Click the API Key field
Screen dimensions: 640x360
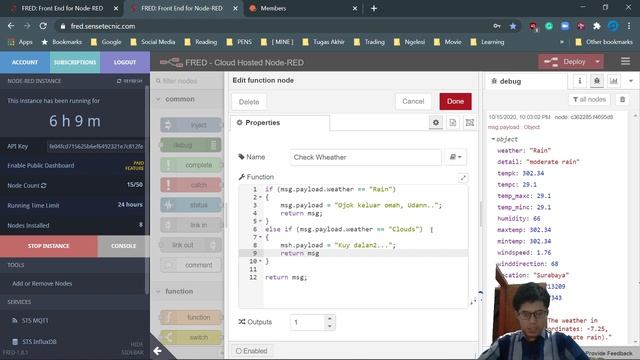[x=96, y=146]
